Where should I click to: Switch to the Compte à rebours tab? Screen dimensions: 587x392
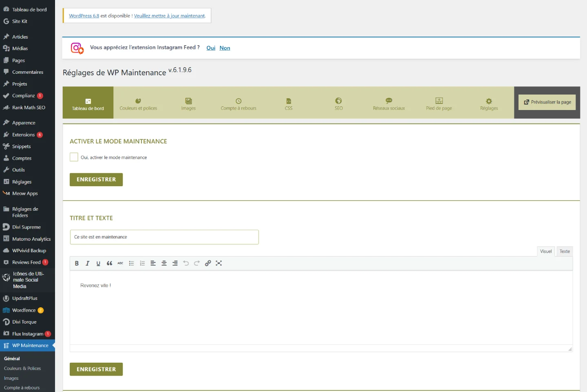pos(238,103)
